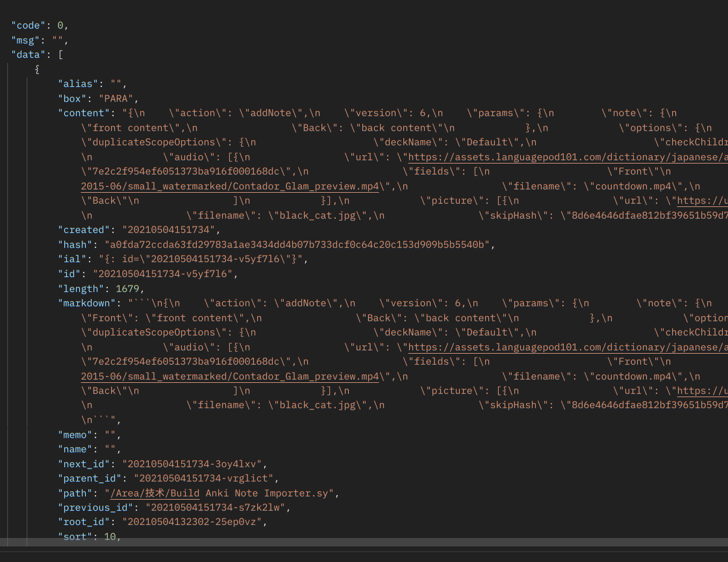The width and height of the screenshot is (728, 562).
Task: Select root_id value "20210504132302-25ep0vz"
Action: point(192,522)
